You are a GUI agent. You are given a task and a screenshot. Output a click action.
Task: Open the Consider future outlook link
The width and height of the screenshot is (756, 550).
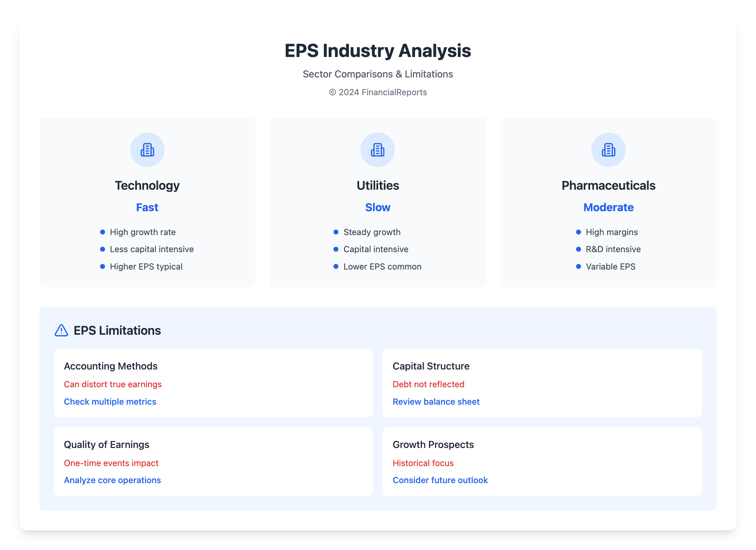tap(440, 480)
